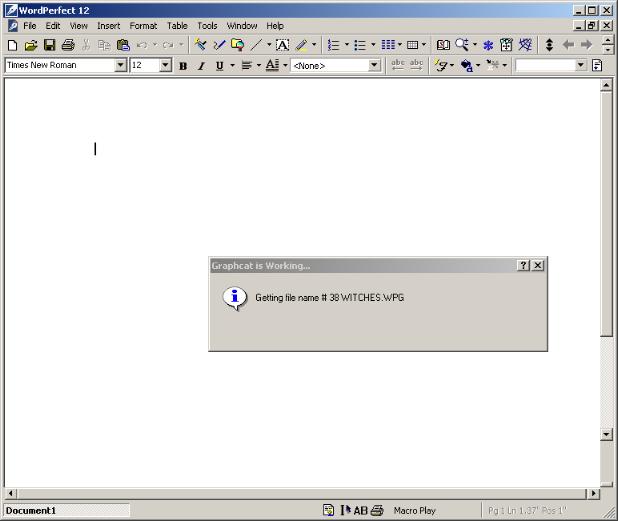618x521 pixels.
Task: Click the page icon at property bar end
Action: [597, 65]
